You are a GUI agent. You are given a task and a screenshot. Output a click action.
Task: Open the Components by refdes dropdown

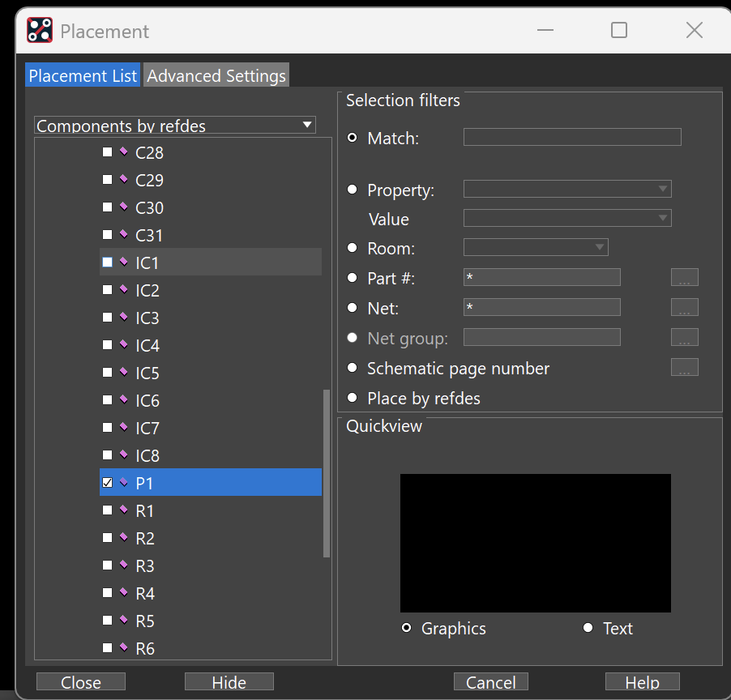pos(175,125)
